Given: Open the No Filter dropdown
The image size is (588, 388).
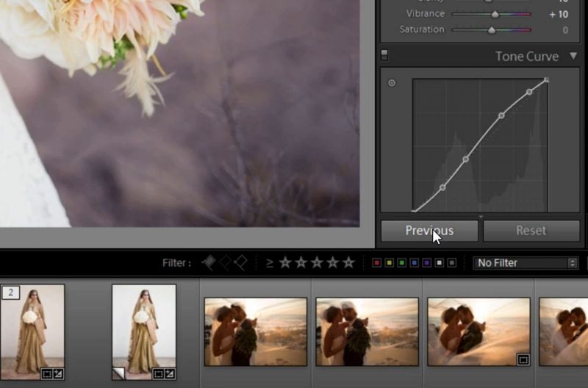Looking at the screenshot, I should (526, 263).
